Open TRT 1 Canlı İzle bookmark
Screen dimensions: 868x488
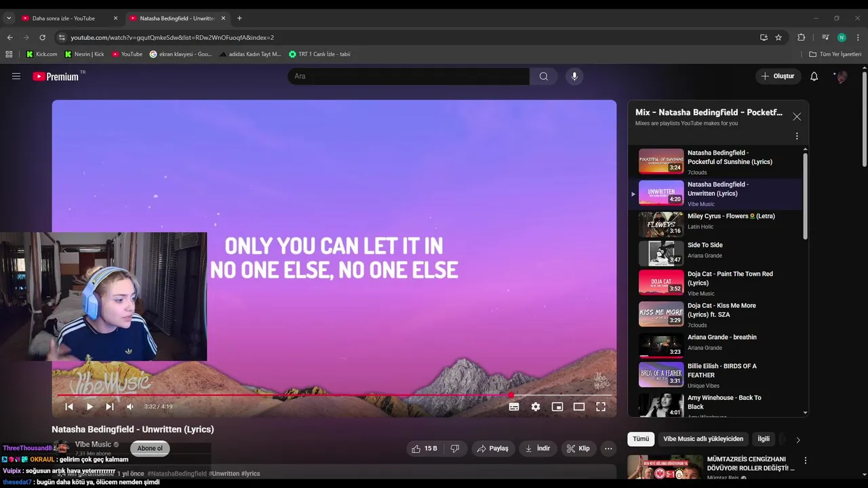click(319, 54)
